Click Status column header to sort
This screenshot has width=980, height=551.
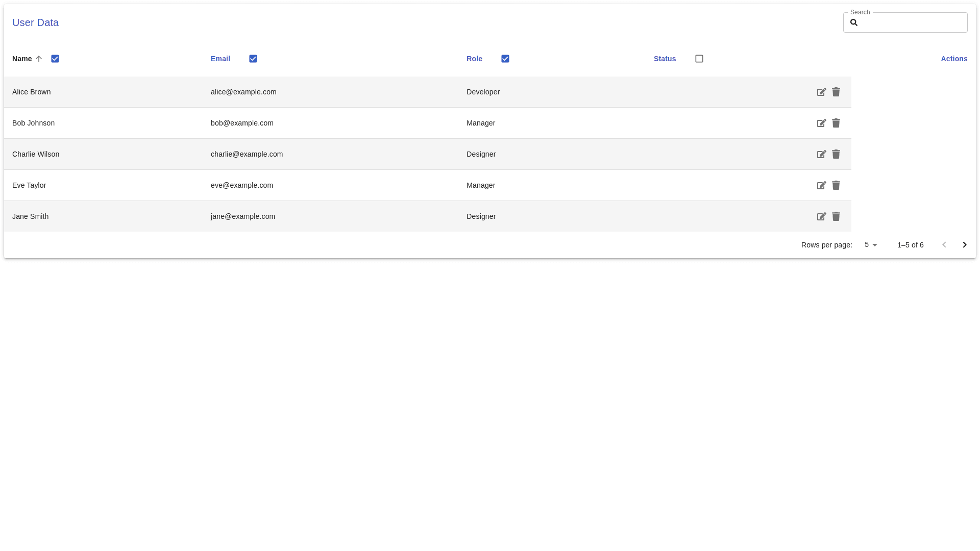coord(665,59)
